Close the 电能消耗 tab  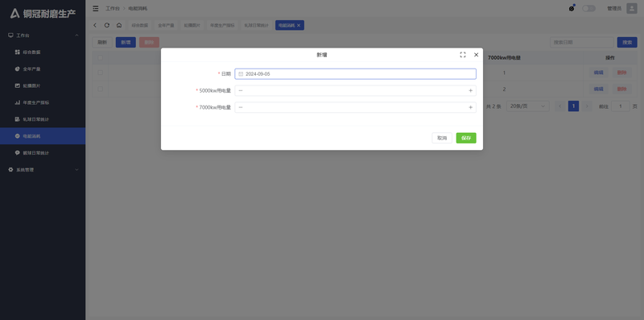click(299, 26)
